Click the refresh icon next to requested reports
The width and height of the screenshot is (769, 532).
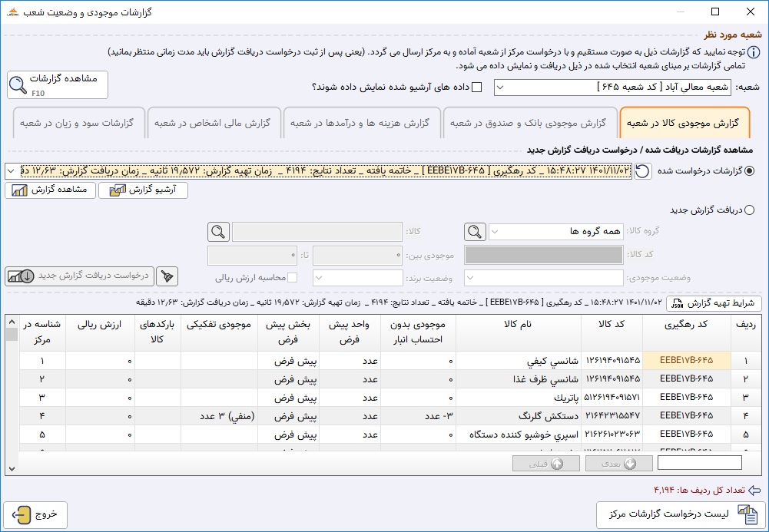coord(642,171)
